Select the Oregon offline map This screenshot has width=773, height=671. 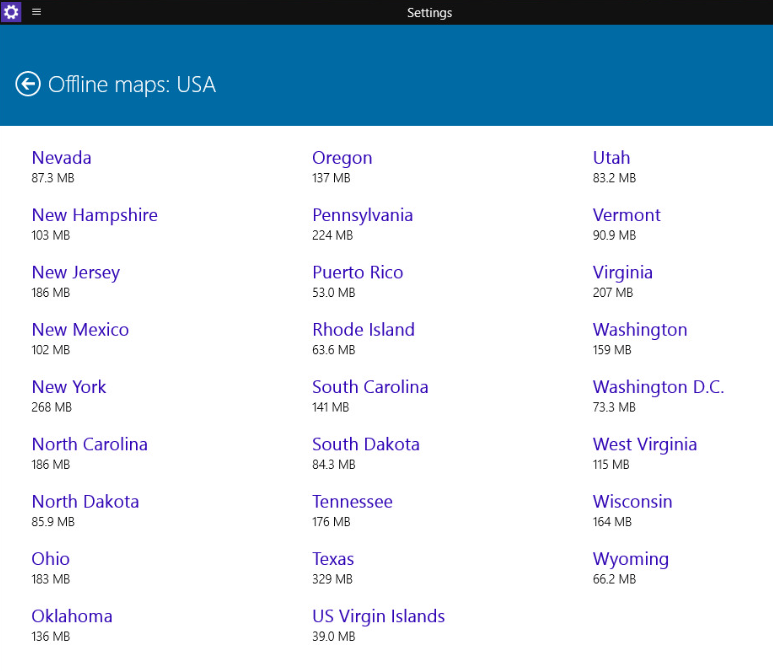pos(342,158)
